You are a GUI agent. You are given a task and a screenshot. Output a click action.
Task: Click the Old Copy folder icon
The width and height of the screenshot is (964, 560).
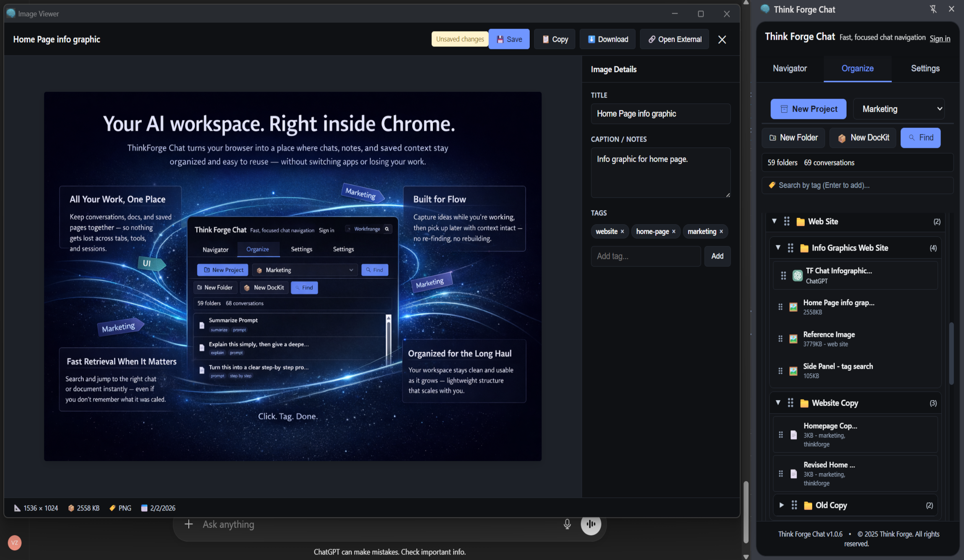click(x=808, y=506)
